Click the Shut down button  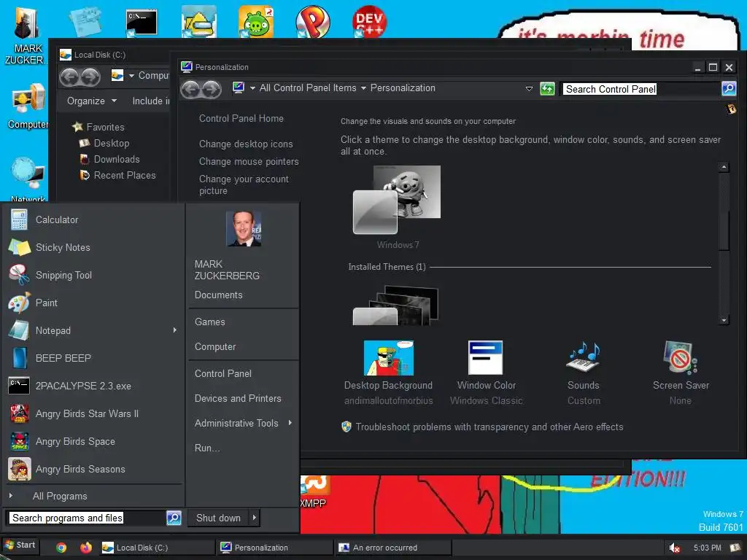tap(218, 518)
